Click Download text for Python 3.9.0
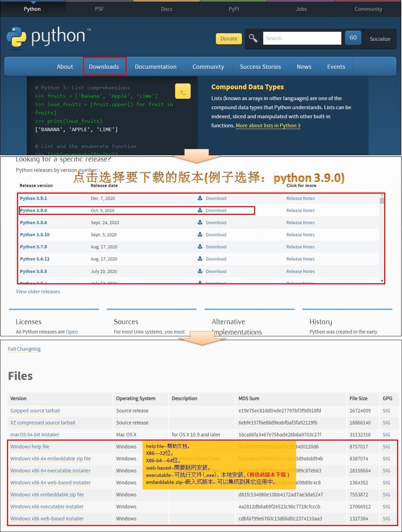Image resolution: width=402 pixels, height=532 pixels. [x=216, y=210]
